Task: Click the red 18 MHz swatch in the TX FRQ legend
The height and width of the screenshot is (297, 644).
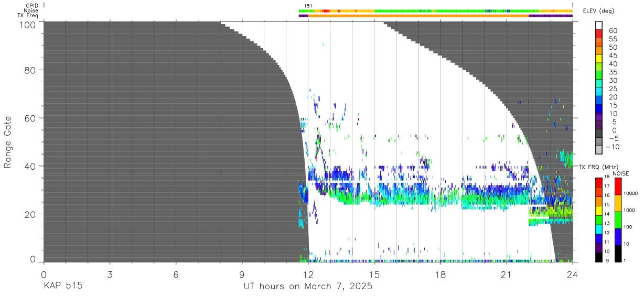Action: (x=599, y=181)
